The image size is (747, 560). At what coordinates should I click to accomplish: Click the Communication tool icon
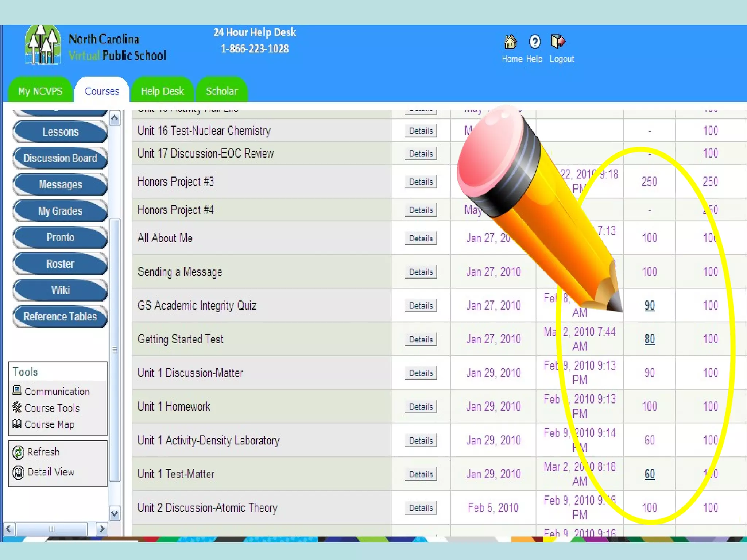17,390
